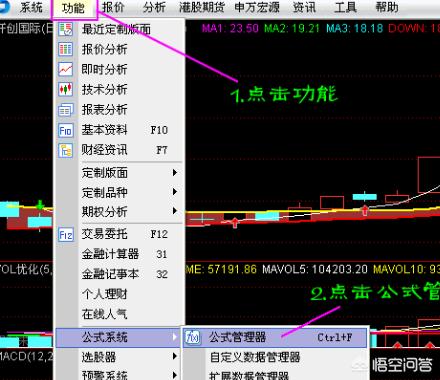Screen dimensions: 440x380
Task: Open 财经资讯 using its icon
Action: [65, 150]
